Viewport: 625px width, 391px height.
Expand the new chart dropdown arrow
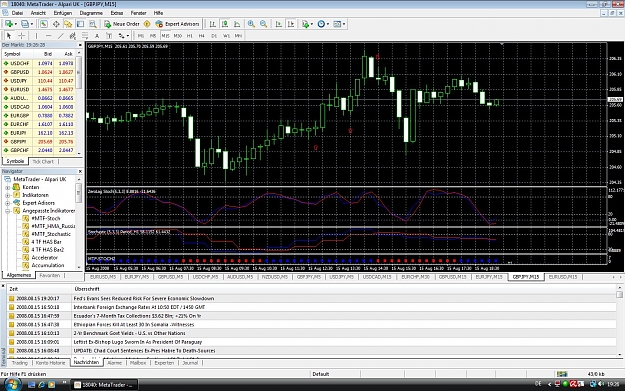pos(16,24)
